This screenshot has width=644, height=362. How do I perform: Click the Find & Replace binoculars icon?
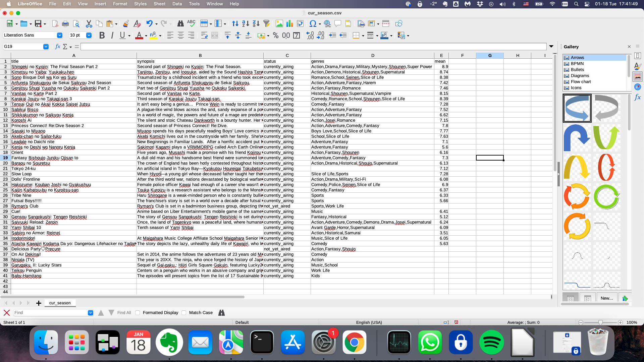pos(180,24)
